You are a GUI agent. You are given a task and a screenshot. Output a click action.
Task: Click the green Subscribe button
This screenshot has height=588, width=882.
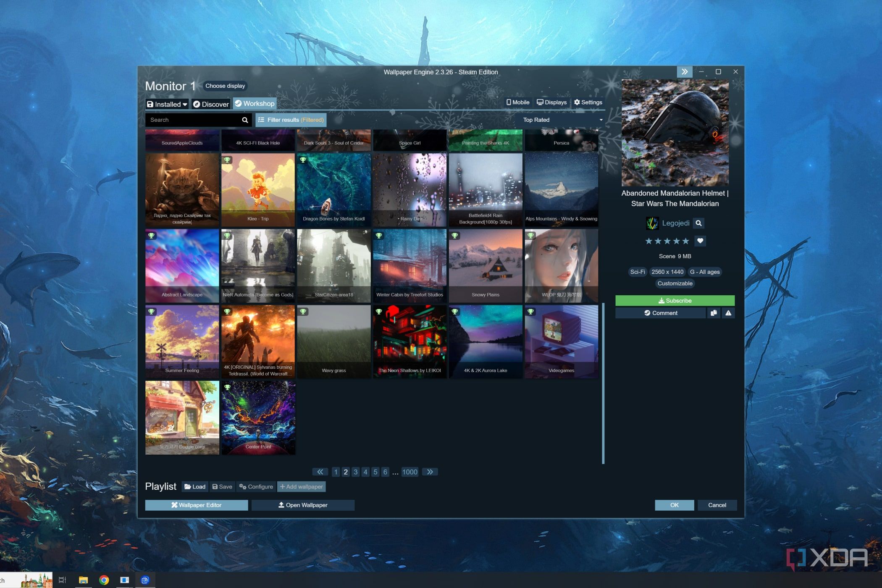coord(675,301)
